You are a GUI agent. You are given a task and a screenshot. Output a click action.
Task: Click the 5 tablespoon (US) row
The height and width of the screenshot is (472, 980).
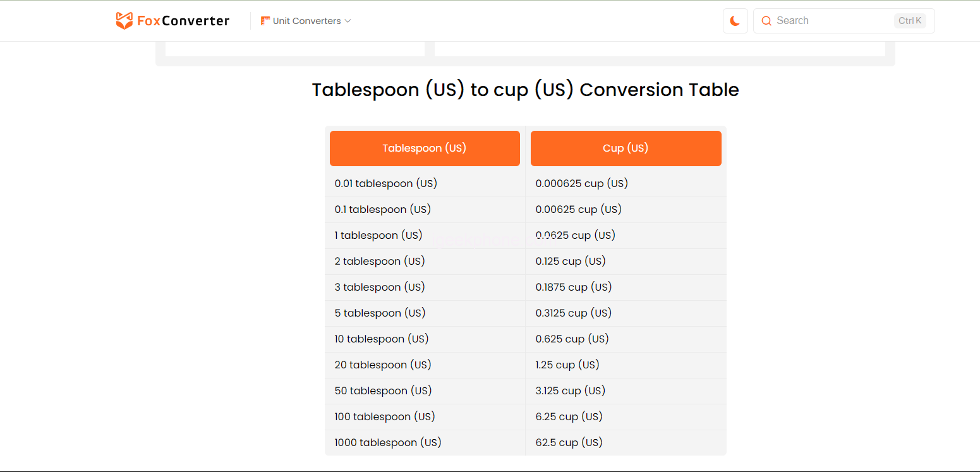pyautogui.click(x=380, y=313)
